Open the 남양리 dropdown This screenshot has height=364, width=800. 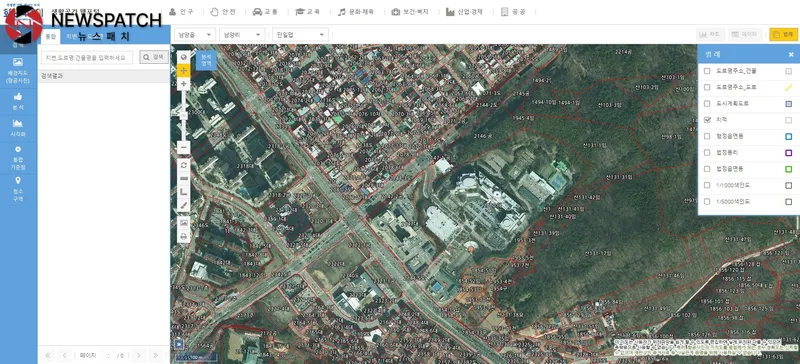click(x=242, y=35)
